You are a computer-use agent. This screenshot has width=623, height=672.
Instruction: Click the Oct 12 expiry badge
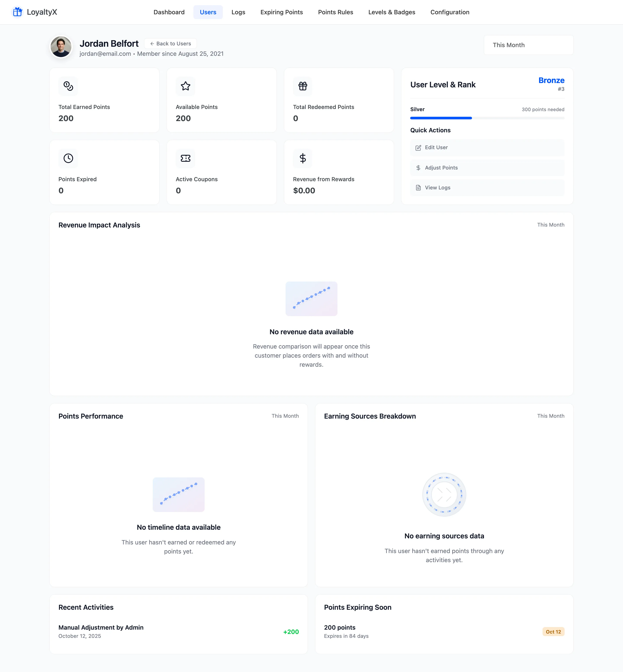click(x=553, y=632)
